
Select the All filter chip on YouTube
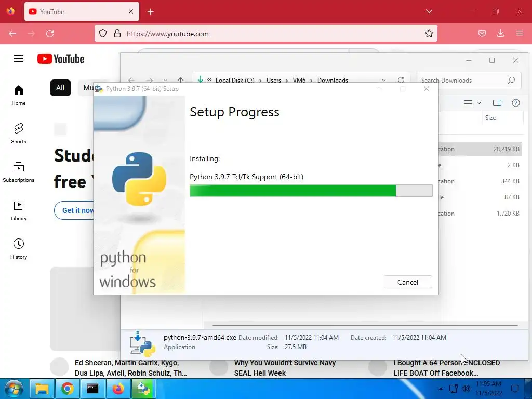[x=60, y=88]
